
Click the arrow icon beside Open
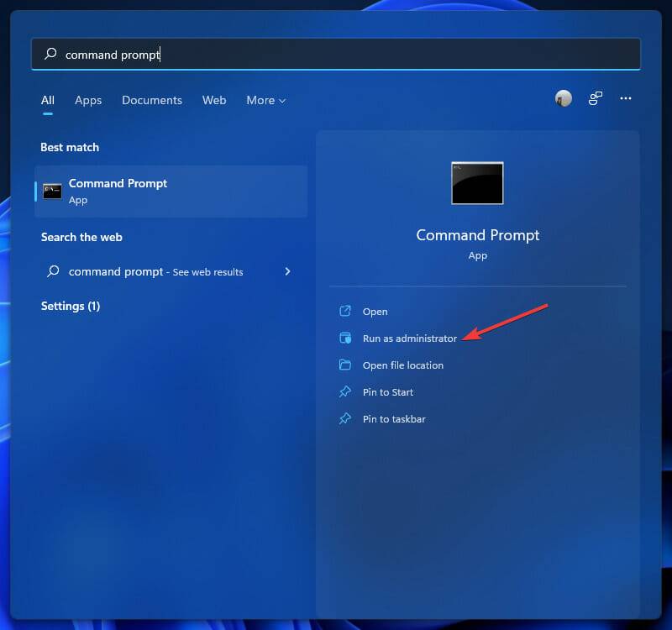pyautogui.click(x=346, y=311)
